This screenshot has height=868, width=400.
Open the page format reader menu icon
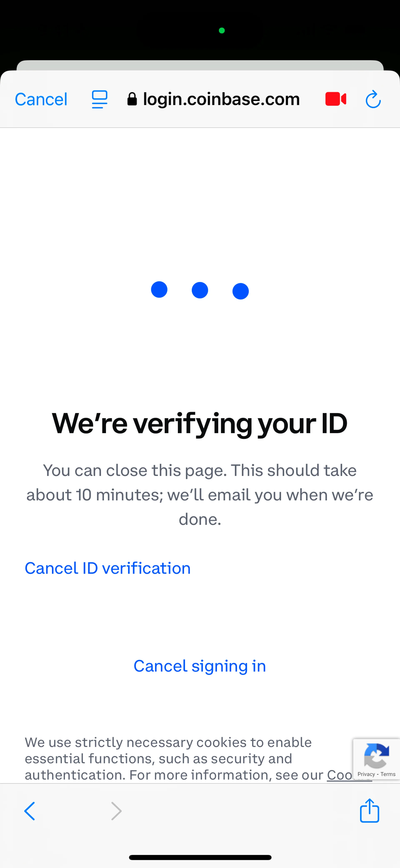coord(100,99)
